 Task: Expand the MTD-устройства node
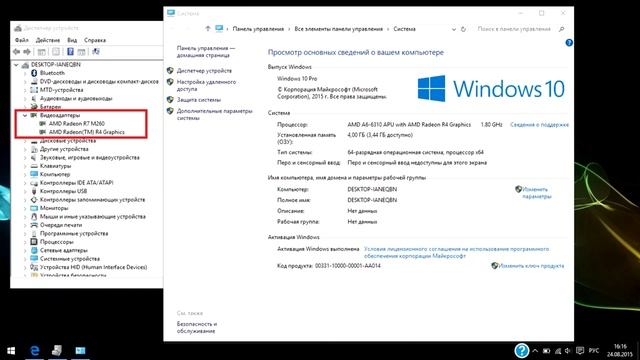tap(25, 90)
